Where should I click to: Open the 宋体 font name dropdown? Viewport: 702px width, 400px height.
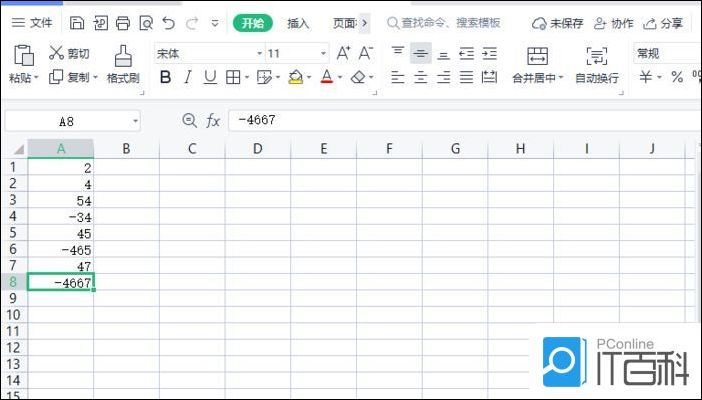259,54
